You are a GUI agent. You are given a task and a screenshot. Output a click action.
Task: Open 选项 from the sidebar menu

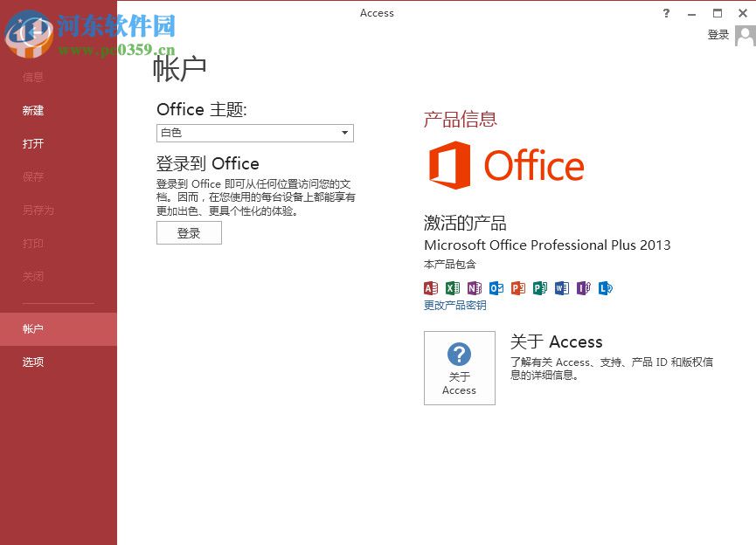pyautogui.click(x=32, y=362)
